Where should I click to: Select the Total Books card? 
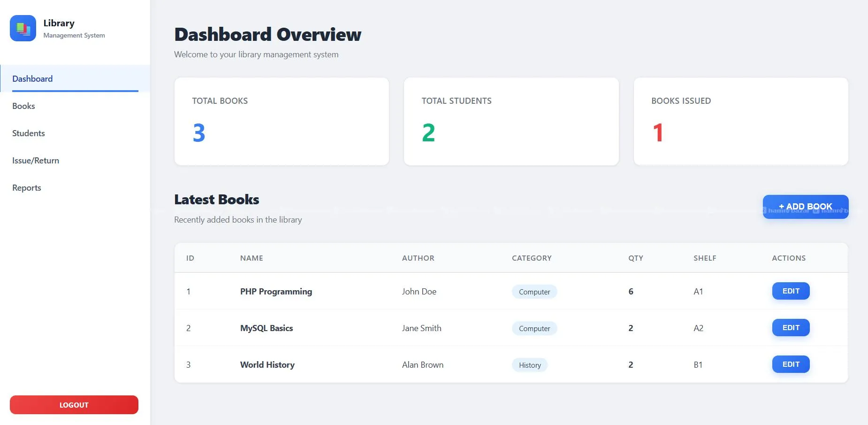(x=282, y=121)
